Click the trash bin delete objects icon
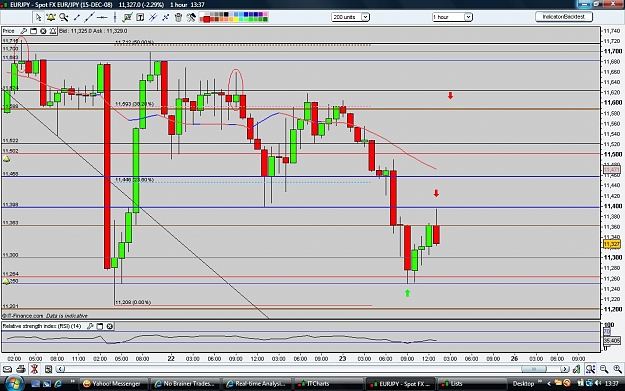625x391 pixels. coord(178,17)
